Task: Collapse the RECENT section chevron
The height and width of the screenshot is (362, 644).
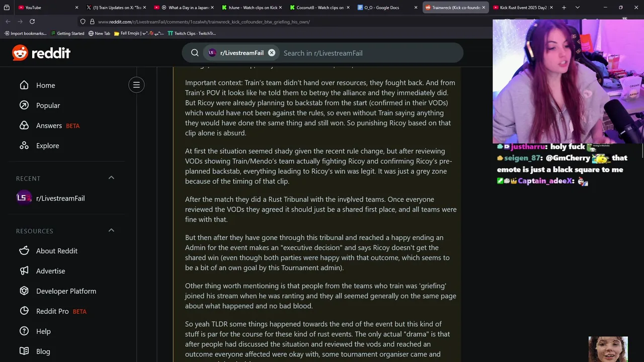Action: pos(111,178)
